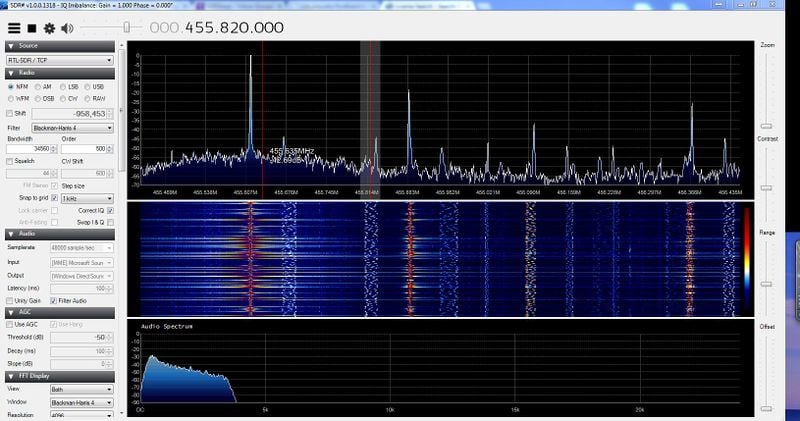Viewport: 800px width, 421px height.
Task: Enable the Squelch checkbox
Action: click(10, 161)
